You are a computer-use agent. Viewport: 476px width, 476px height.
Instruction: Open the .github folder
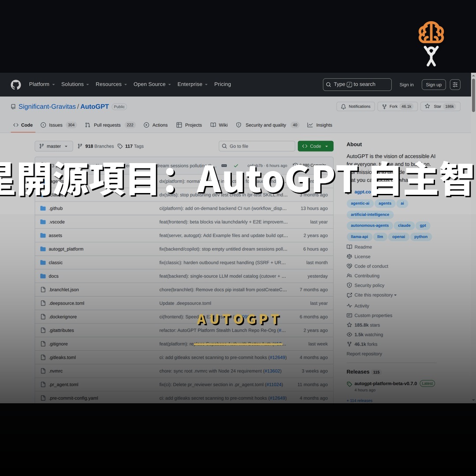point(56,208)
